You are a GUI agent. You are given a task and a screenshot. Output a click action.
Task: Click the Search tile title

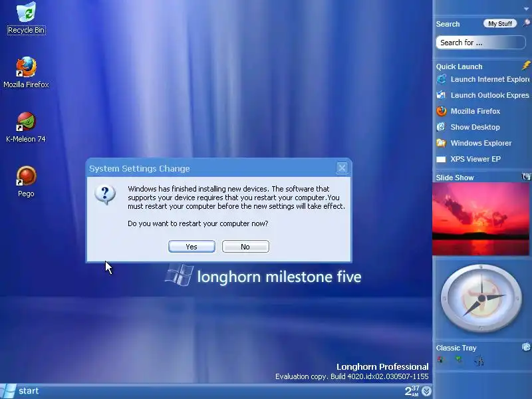pos(448,24)
